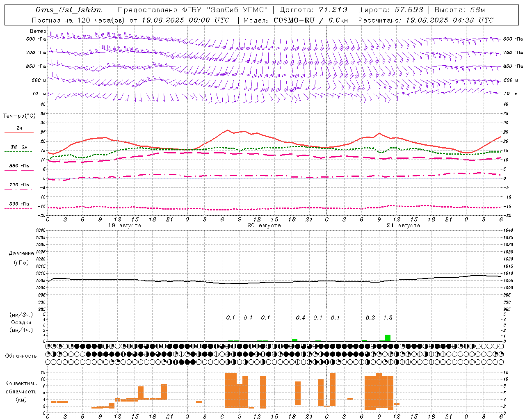The height and width of the screenshot is (420, 525).
Task: Click the tallest green precipitation bar
Action: (388, 338)
